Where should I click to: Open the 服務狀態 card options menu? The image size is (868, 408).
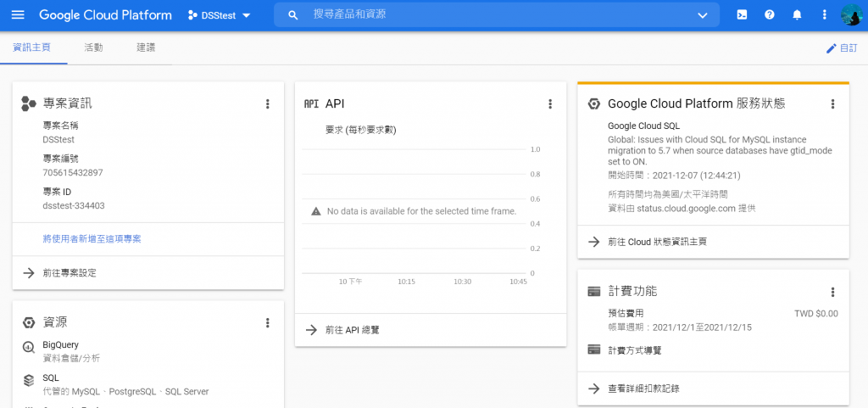[832, 103]
